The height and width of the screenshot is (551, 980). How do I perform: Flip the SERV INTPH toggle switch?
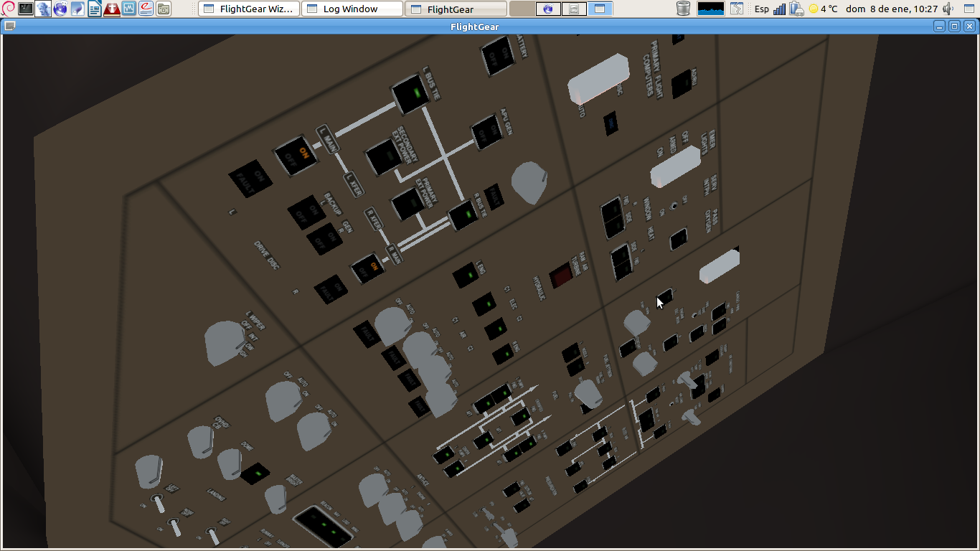pyautogui.click(x=673, y=207)
